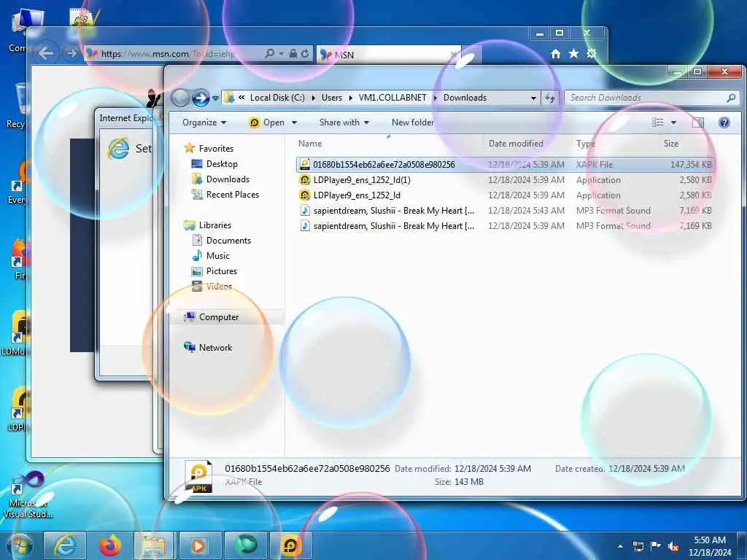Select LDPlayer9_ens_1252_ld application file
747x560 pixels.
[x=505, y=195]
